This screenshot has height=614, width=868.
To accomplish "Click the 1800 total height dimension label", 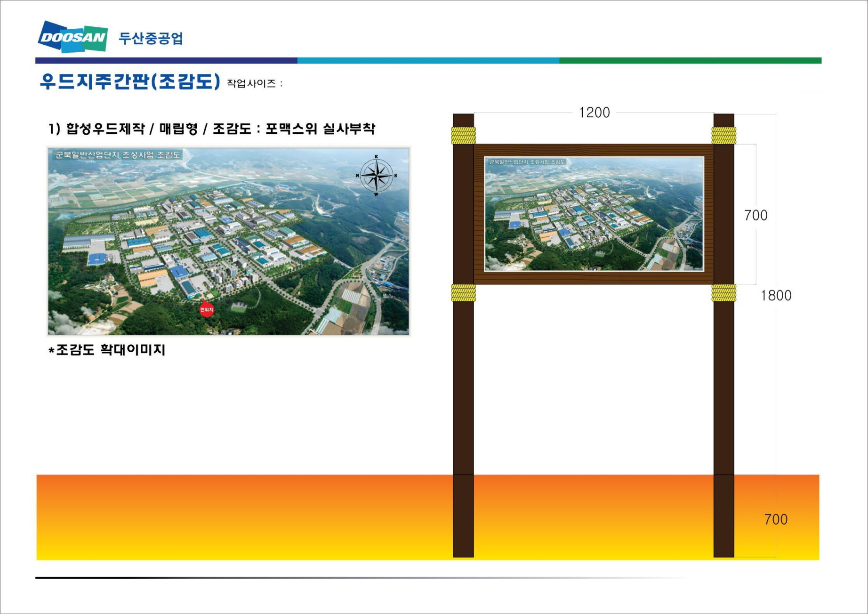I will coord(776,295).
